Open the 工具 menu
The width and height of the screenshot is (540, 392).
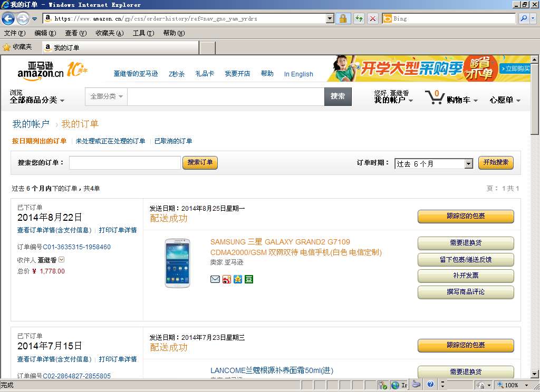click(x=143, y=33)
